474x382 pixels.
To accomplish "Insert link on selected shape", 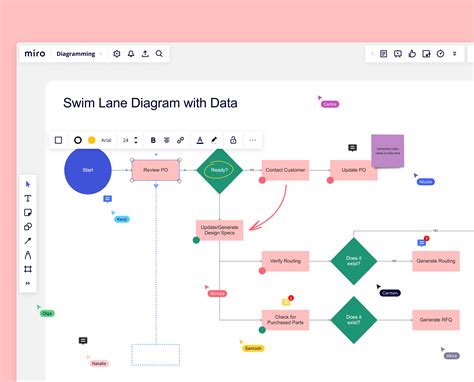I will (x=180, y=140).
